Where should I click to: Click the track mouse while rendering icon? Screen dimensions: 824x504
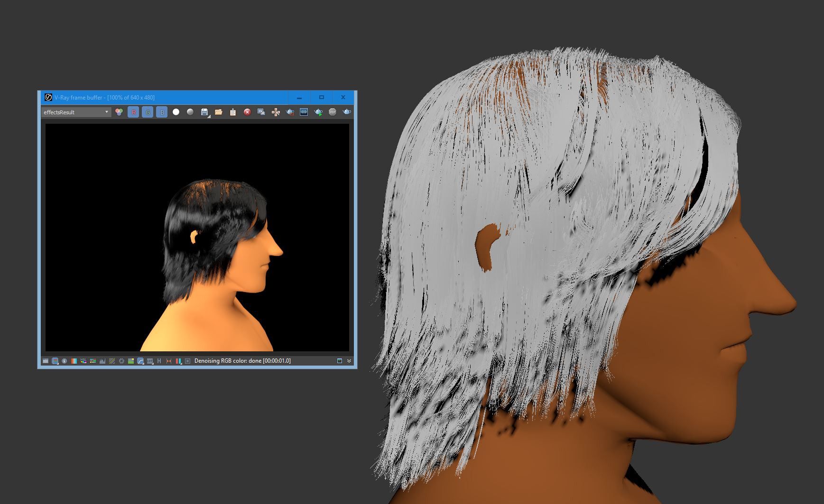(x=276, y=112)
